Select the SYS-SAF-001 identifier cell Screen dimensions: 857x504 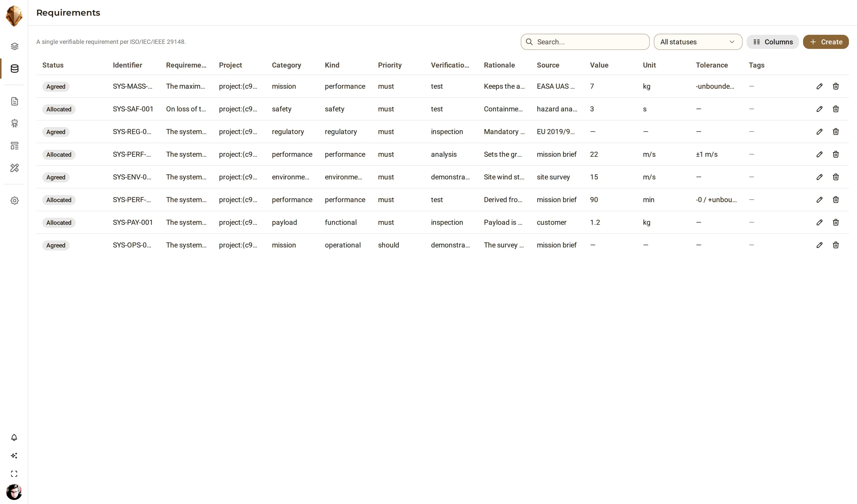point(133,109)
